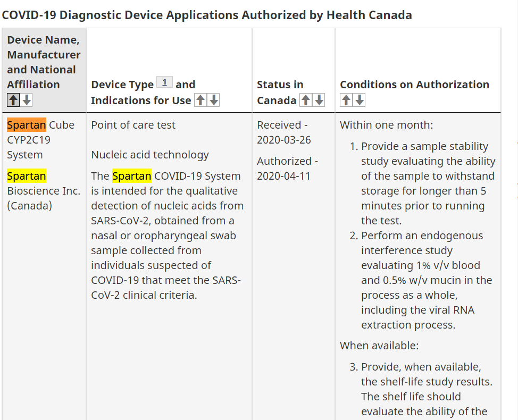Click the 'Spartan COVID-19 System is intended' paragraph
Viewport: 518px width, 420px height.
[167, 236]
